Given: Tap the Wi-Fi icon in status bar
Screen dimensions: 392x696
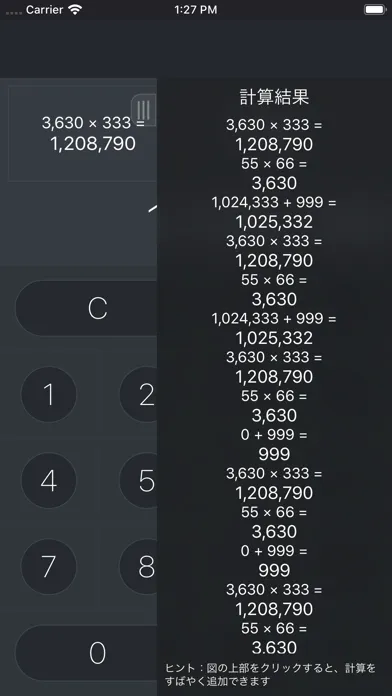Looking at the screenshot, I should pos(75,10).
